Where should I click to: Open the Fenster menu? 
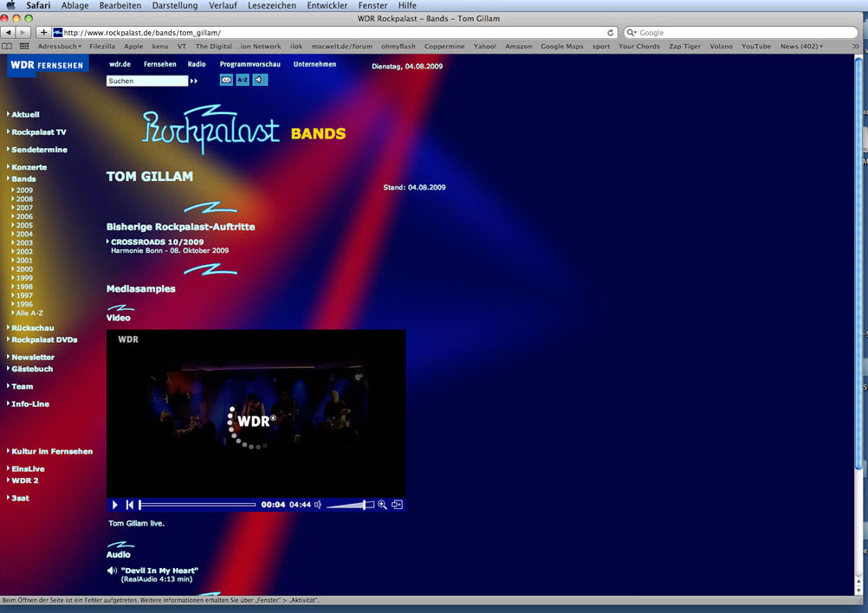(372, 5)
